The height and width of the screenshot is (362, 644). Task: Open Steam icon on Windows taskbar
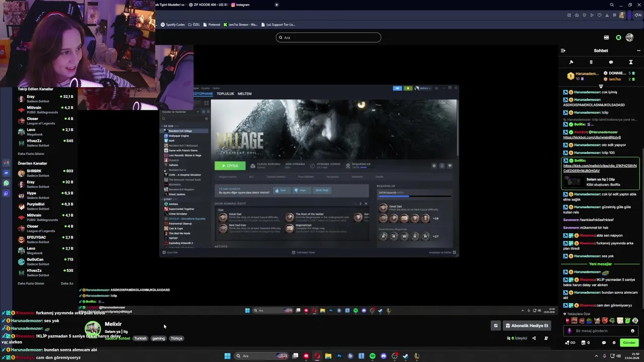point(406,356)
